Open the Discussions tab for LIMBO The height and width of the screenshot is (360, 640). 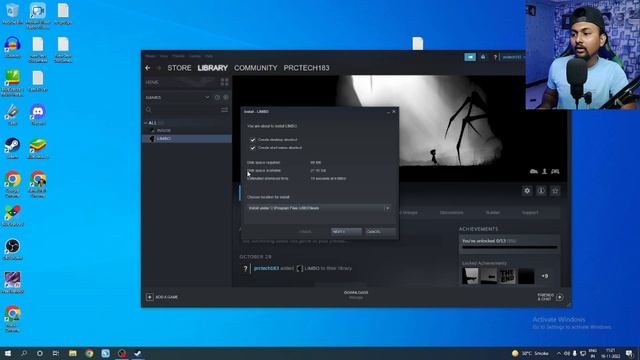pos(451,213)
